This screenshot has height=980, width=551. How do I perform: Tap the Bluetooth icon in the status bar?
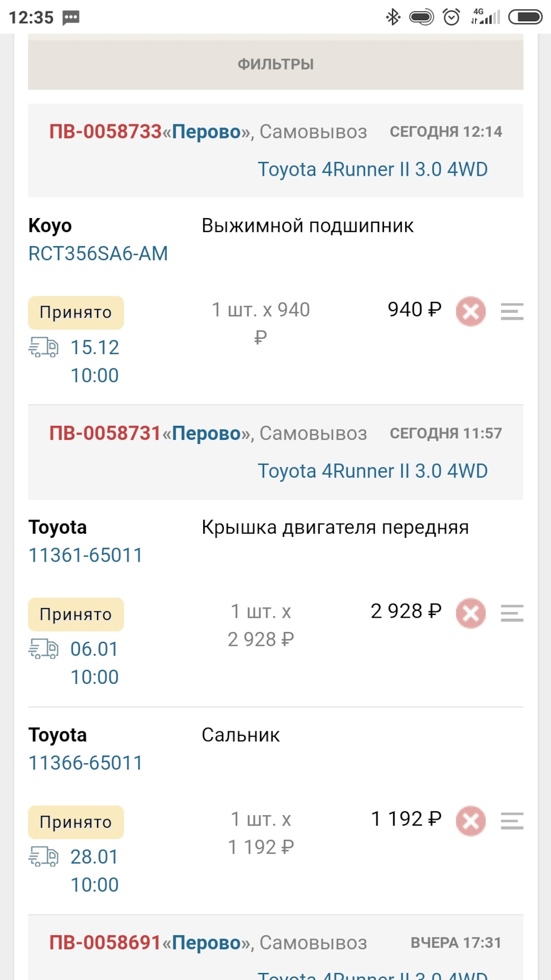pos(393,17)
